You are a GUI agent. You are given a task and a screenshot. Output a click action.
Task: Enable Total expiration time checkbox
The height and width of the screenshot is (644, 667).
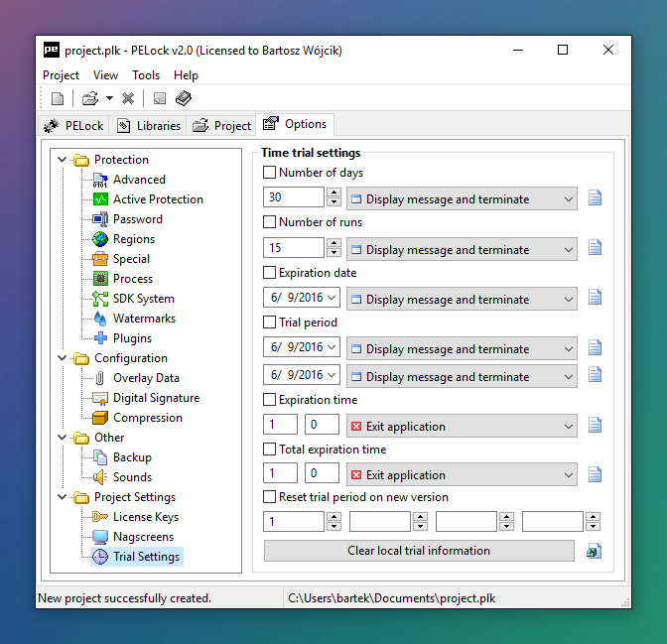pyautogui.click(x=269, y=449)
